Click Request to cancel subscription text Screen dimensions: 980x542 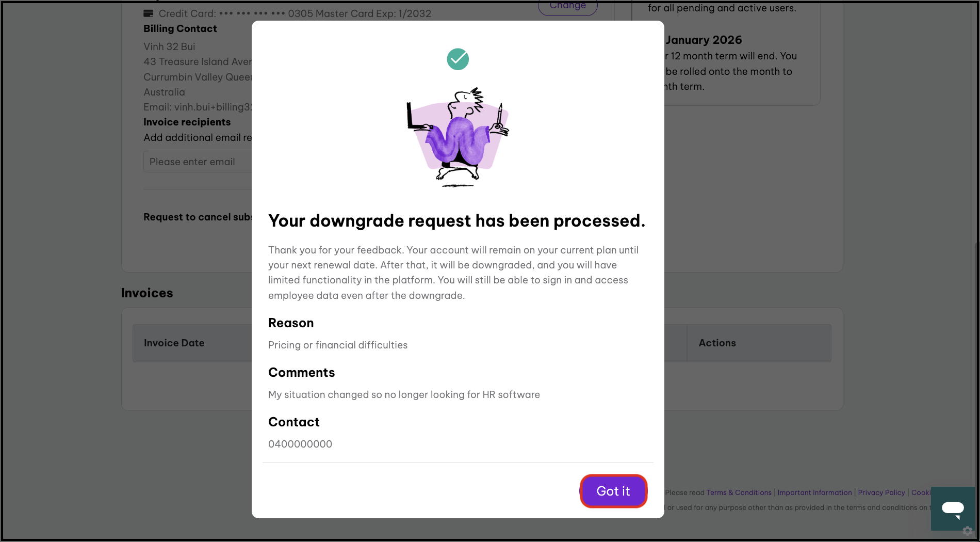point(198,217)
